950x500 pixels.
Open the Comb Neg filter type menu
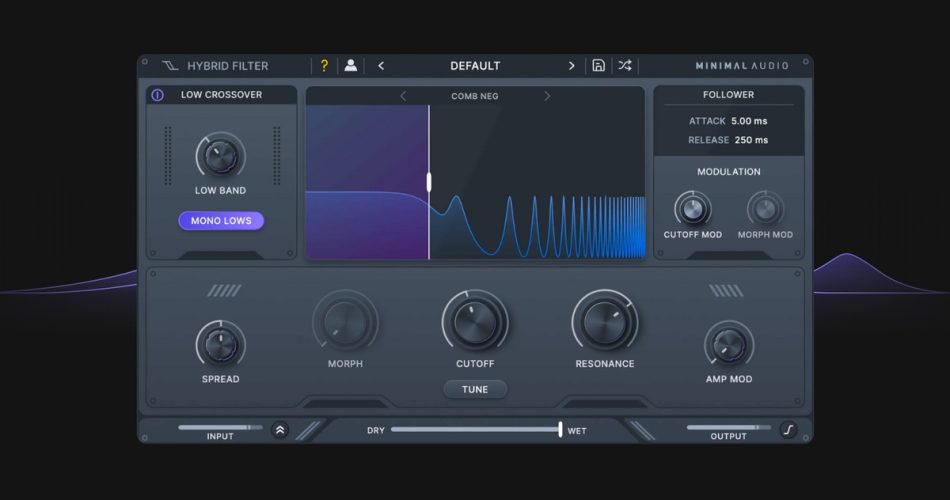pos(475,96)
